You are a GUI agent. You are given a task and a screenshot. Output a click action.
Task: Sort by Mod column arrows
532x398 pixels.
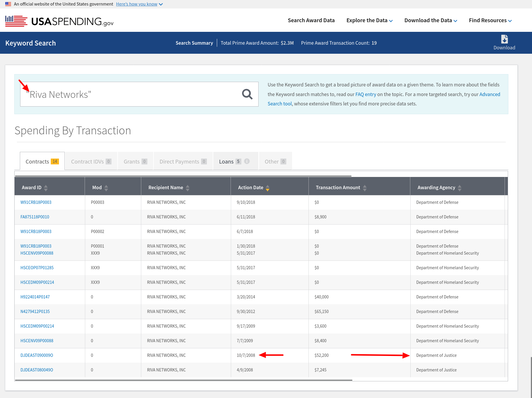click(x=106, y=188)
